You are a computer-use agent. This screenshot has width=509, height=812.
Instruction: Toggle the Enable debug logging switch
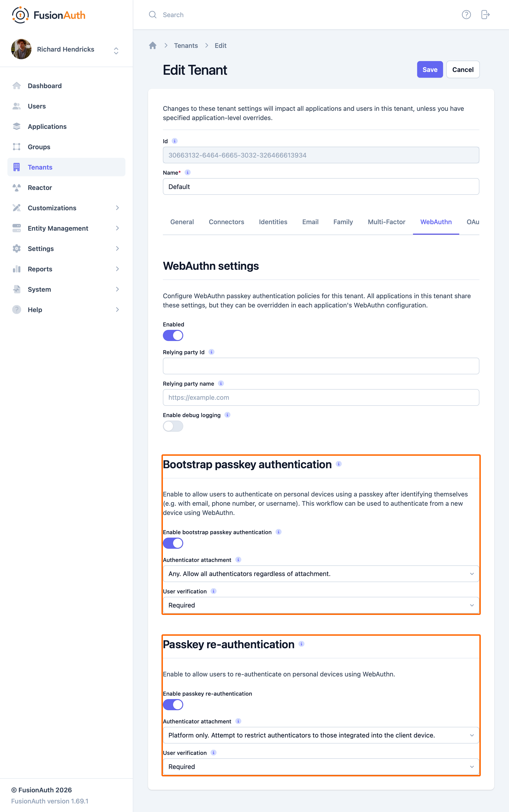point(173,426)
